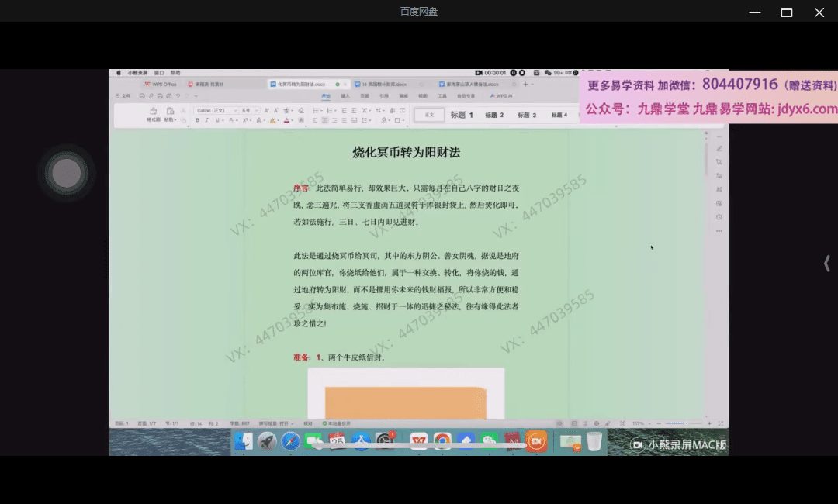Screen dimensions: 838x504
Task: Open the font size dropdown
Action: pyautogui.click(x=248, y=111)
